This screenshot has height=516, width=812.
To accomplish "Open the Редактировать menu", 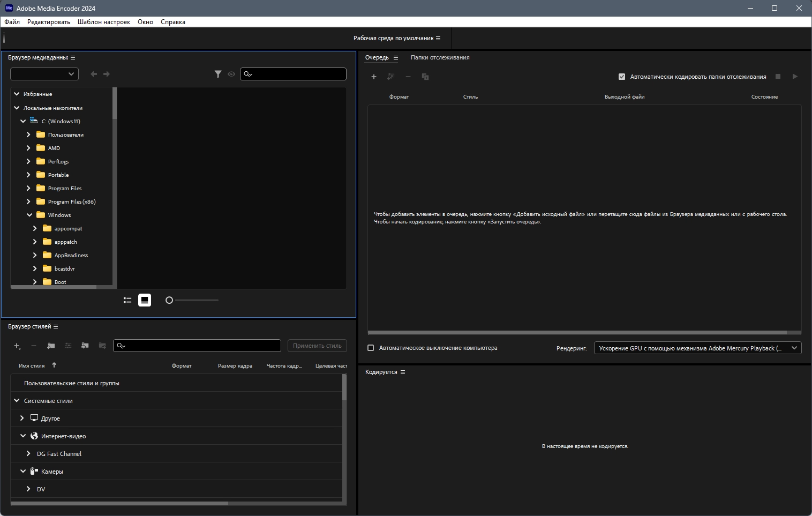I will tap(49, 22).
